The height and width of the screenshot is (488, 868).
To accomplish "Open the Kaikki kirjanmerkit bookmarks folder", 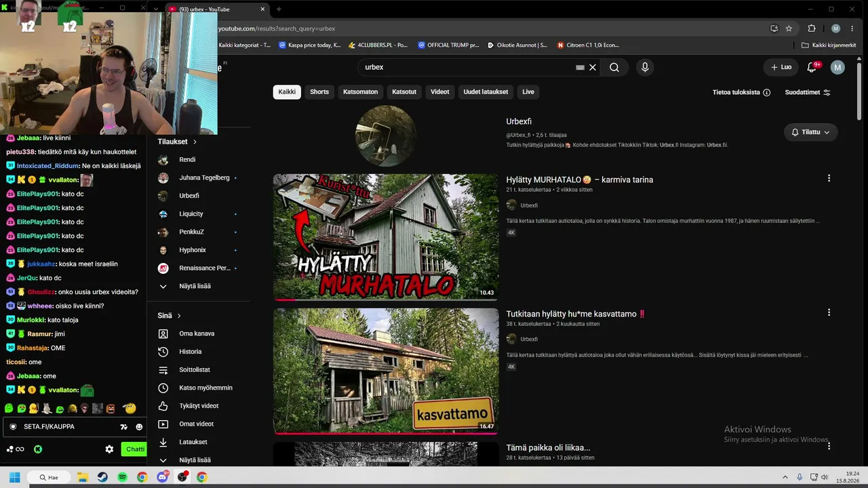I will pyautogui.click(x=829, y=45).
